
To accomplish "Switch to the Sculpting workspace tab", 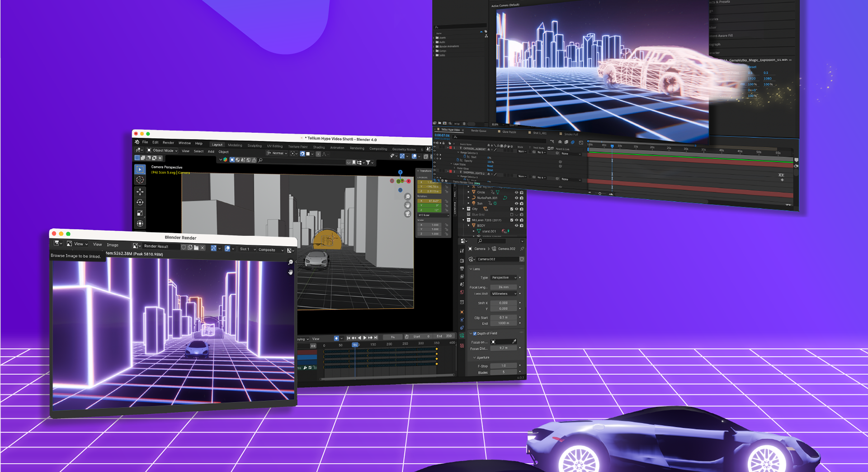I will pyautogui.click(x=255, y=145).
